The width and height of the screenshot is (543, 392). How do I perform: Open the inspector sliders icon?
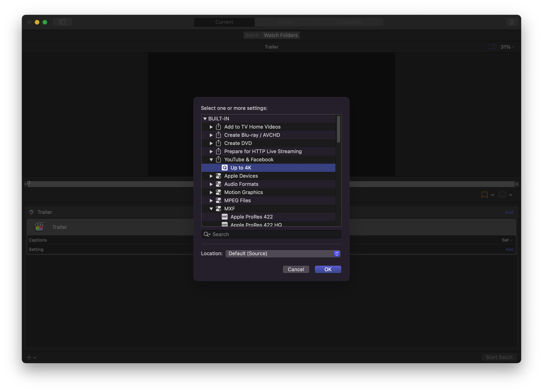pos(512,22)
